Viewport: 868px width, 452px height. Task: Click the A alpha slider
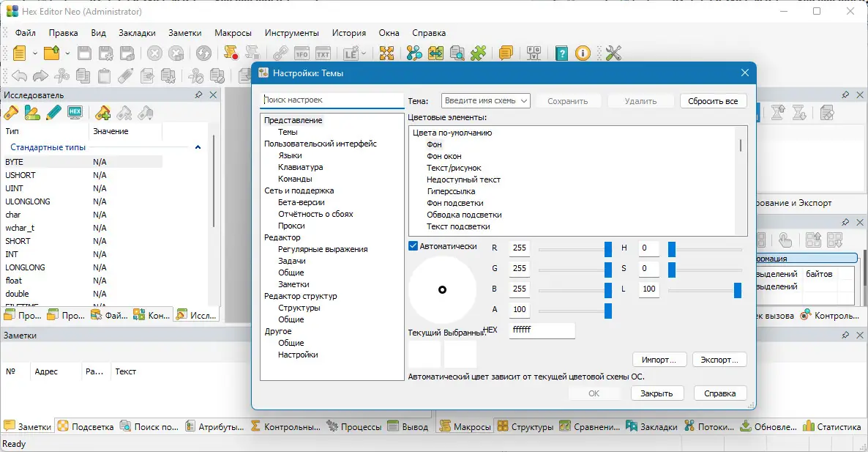[575, 311]
